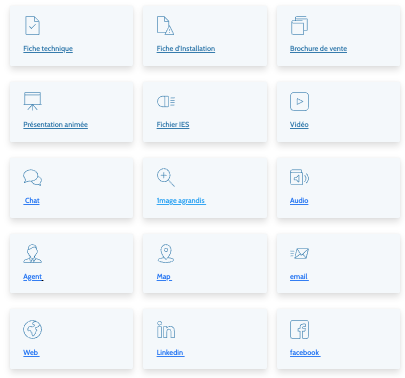
Task: Follow the email text link
Action: 299,277
